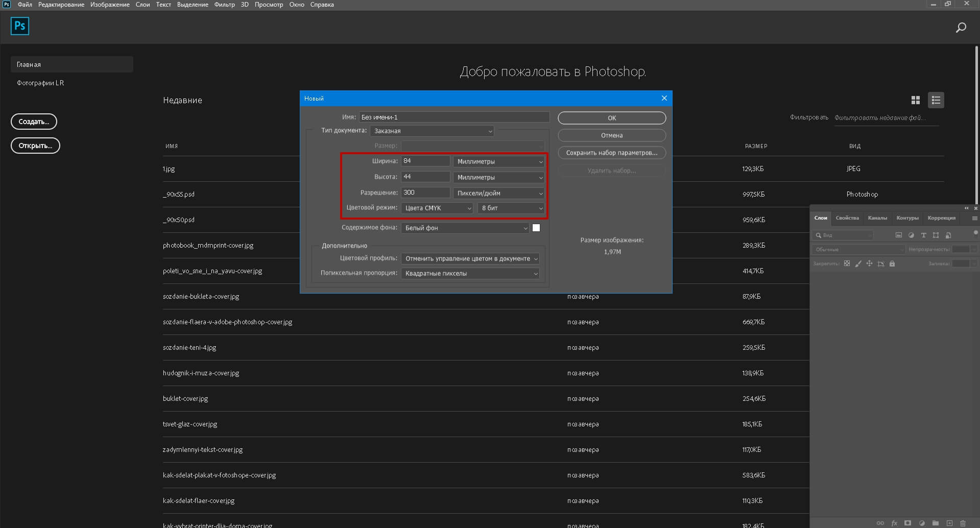
Task: Lock transparent pixels in Layers panel
Action: (847, 263)
